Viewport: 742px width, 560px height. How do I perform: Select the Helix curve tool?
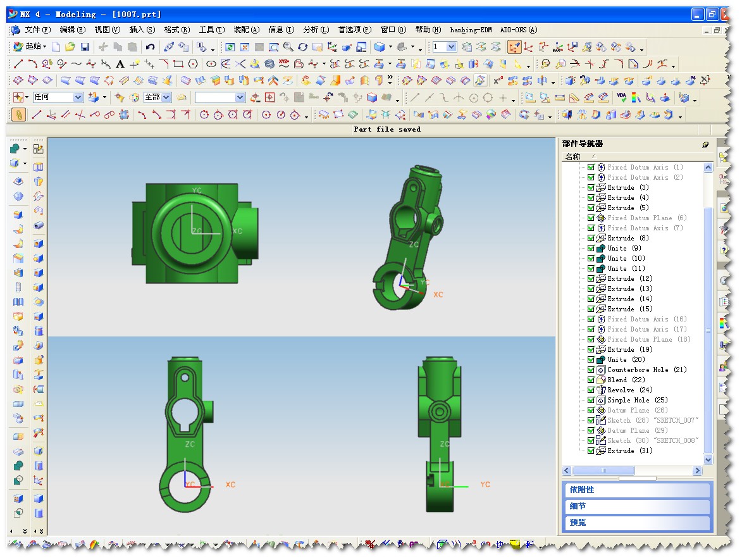click(269, 64)
